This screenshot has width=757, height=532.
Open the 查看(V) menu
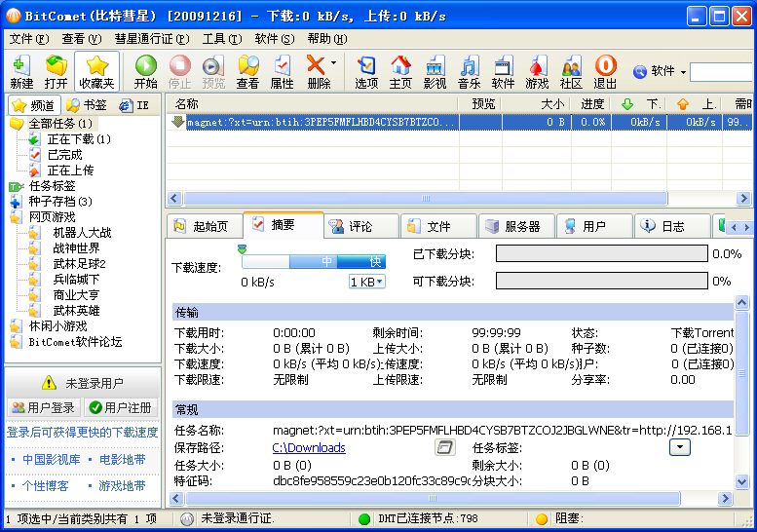(x=82, y=39)
